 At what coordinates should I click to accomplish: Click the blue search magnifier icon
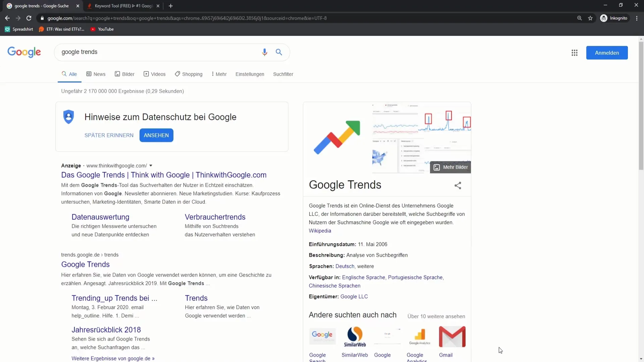[279, 52]
